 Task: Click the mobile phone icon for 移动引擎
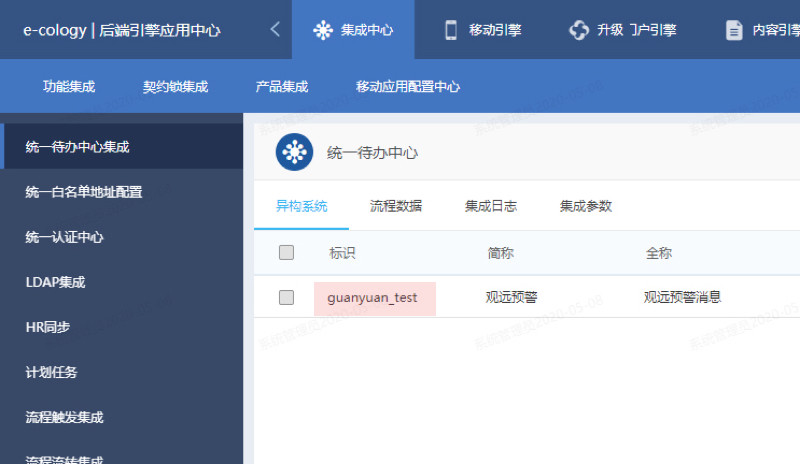pos(450,30)
